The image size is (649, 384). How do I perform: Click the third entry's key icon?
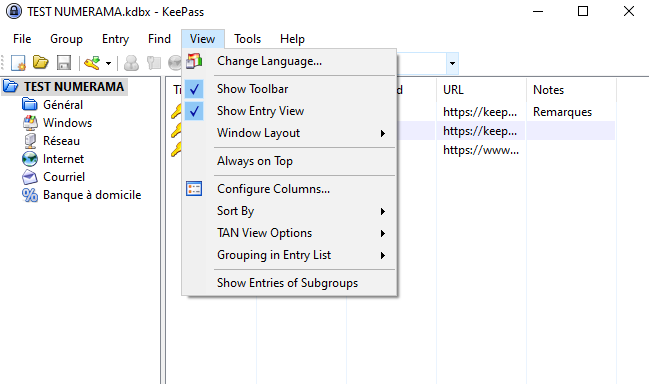[x=176, y=150]
